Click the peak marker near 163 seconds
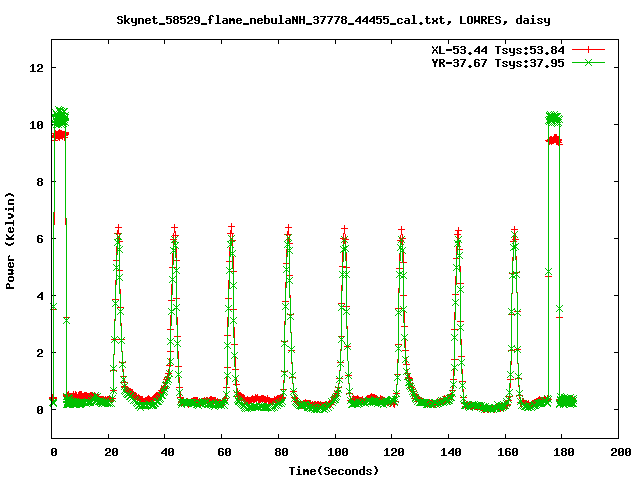 515,230
